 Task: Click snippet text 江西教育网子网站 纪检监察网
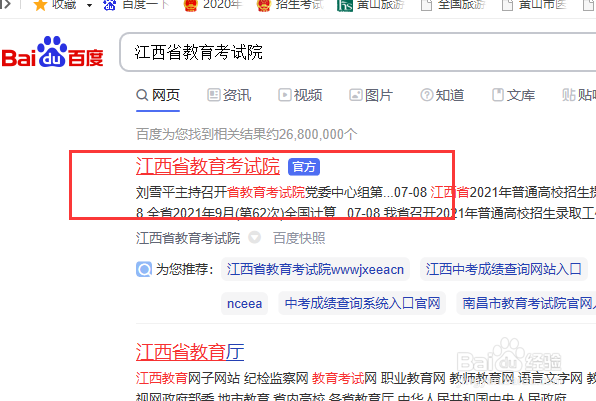point(222,378)
